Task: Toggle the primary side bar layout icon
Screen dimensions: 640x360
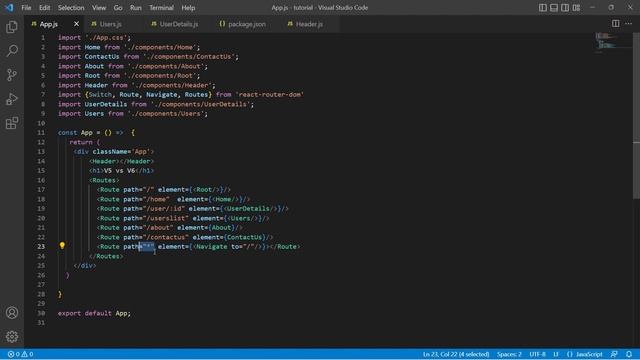Action: pos(543,8)
